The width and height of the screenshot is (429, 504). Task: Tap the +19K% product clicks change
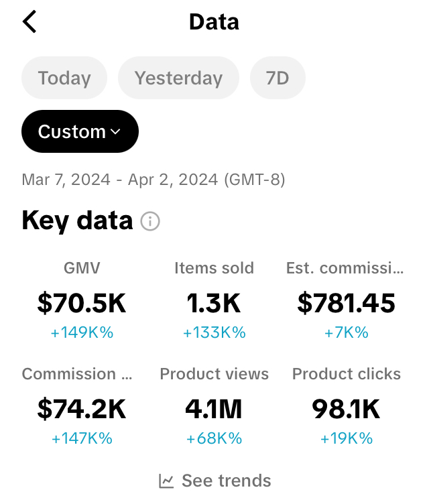point(347,438)
